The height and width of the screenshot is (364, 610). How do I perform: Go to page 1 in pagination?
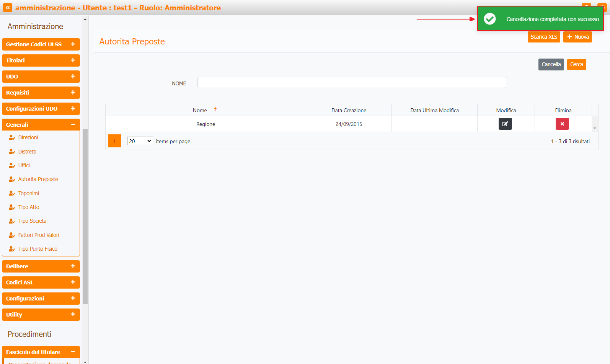pyautogui.click(x=114, y=141)
